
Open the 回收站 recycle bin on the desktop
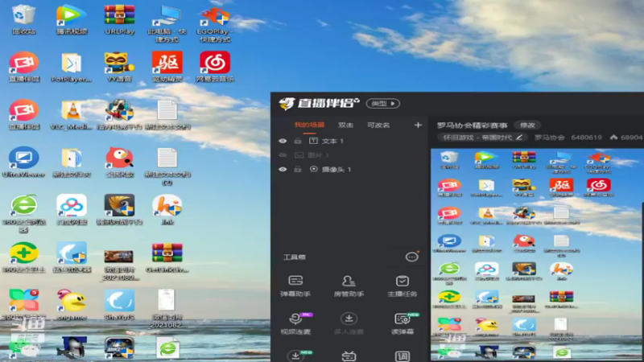point(23,19)
